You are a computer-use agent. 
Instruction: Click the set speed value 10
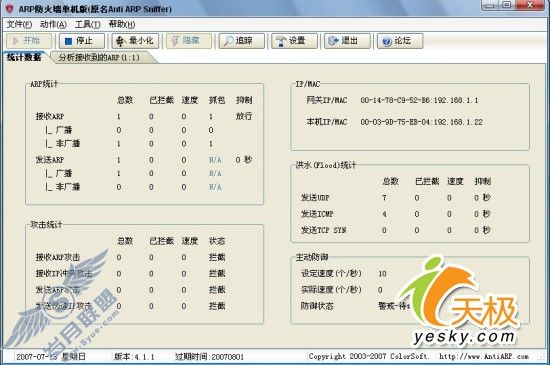(382, 274)
